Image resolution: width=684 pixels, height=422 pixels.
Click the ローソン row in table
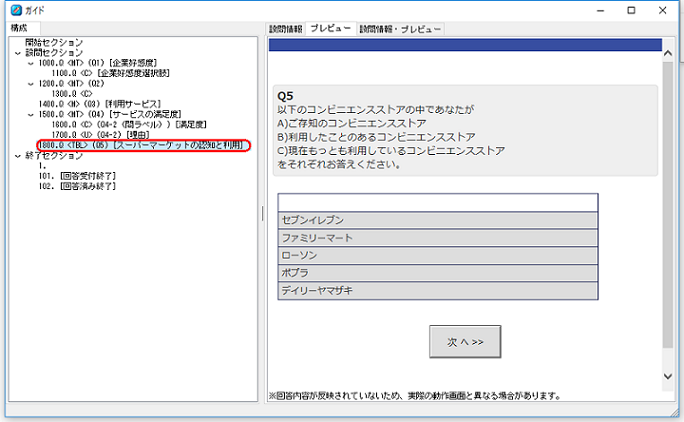438,255
